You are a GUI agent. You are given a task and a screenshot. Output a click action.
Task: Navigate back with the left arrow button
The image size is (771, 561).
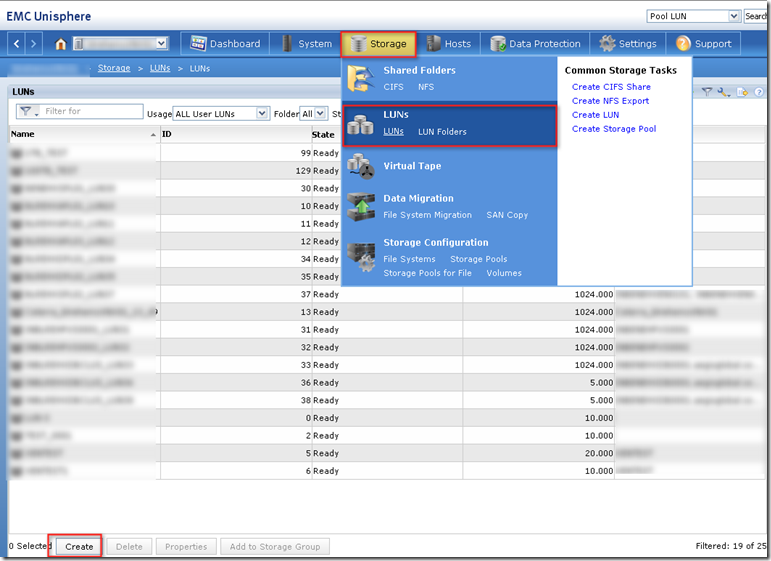pos(17,44)
